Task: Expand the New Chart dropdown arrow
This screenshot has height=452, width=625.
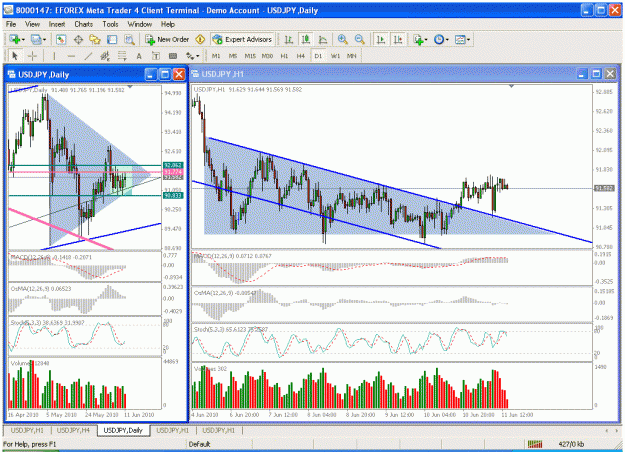Action: (23, 40)
